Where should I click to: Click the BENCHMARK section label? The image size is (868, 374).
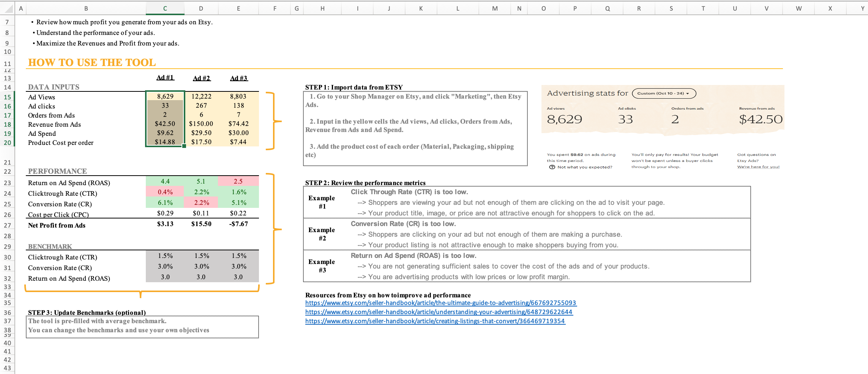50,247
